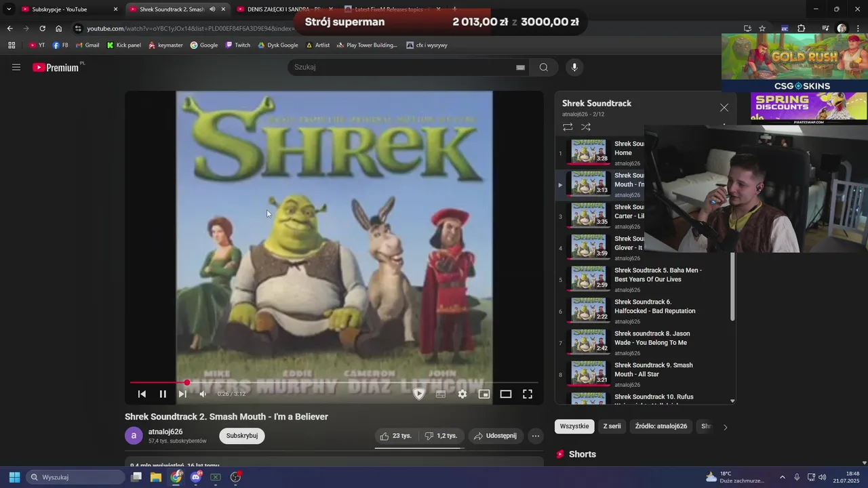Play Baha Men - Best Years Of Our Lives

point(644,279)
